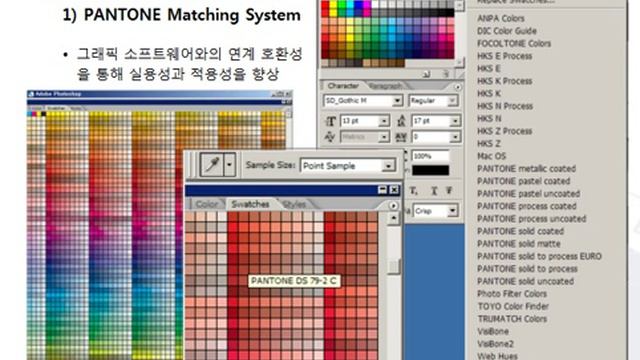This screenshot has width=640, height=360.
Task: Open the Regular font style dropdown
Action: click(452, 100)
